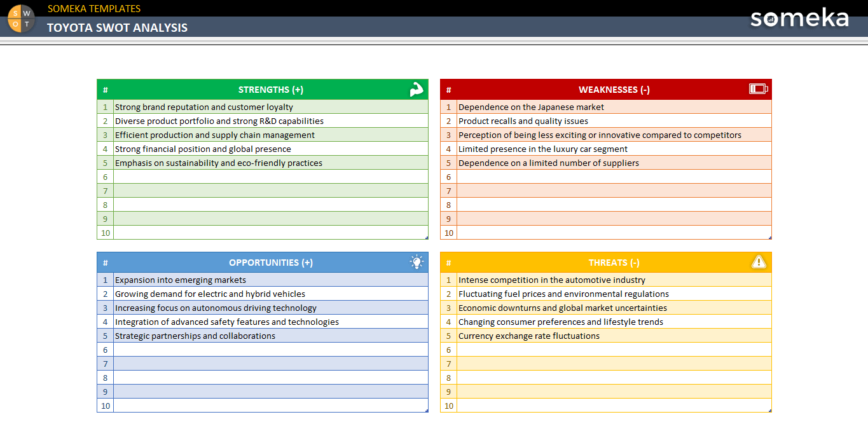868x445 pixels.
Task: Select 'Integration of advanced safety features' row
Action: pos(271,322)
